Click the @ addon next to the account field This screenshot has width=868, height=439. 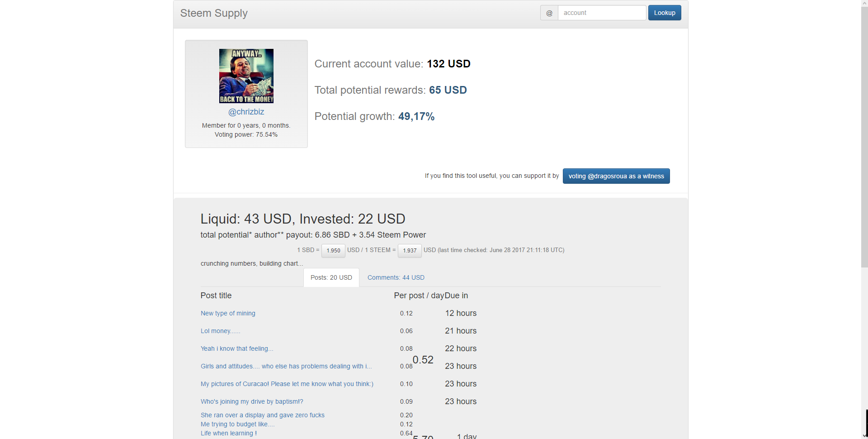coord(549,13)
